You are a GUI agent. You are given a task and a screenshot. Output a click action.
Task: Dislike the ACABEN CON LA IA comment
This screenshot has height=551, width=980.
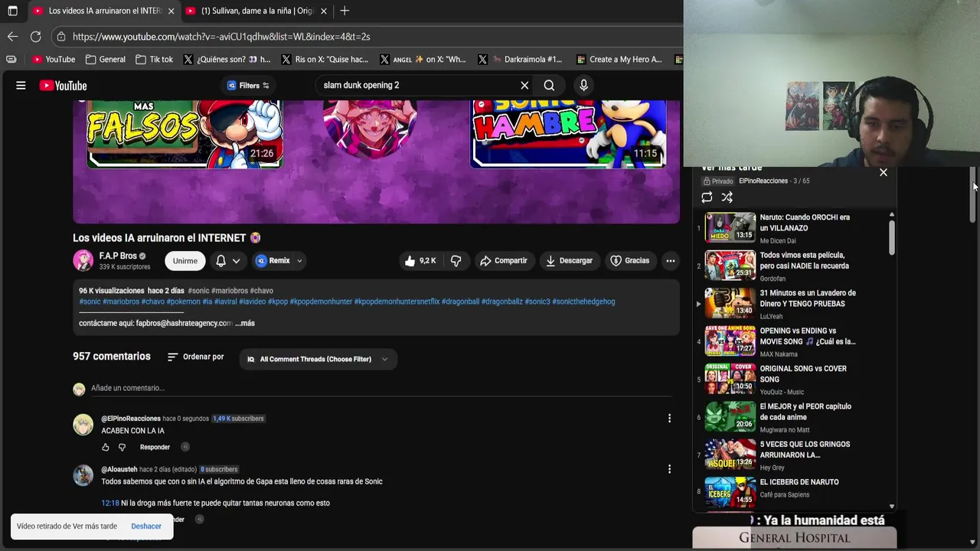pos(122,447)
